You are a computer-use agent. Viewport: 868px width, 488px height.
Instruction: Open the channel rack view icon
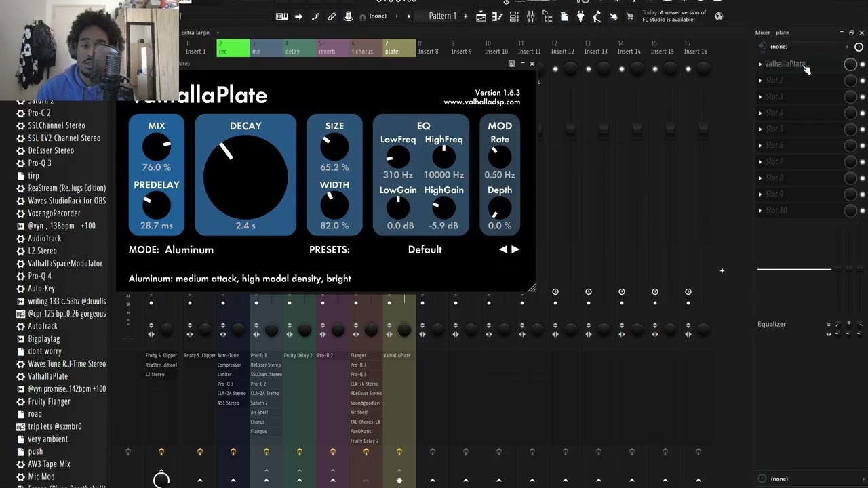point(514,16)
